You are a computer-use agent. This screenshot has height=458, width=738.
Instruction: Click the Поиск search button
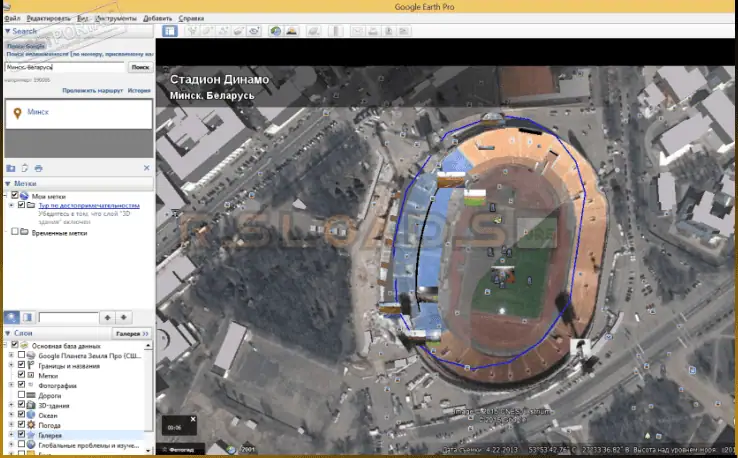(x=140, y=67)
